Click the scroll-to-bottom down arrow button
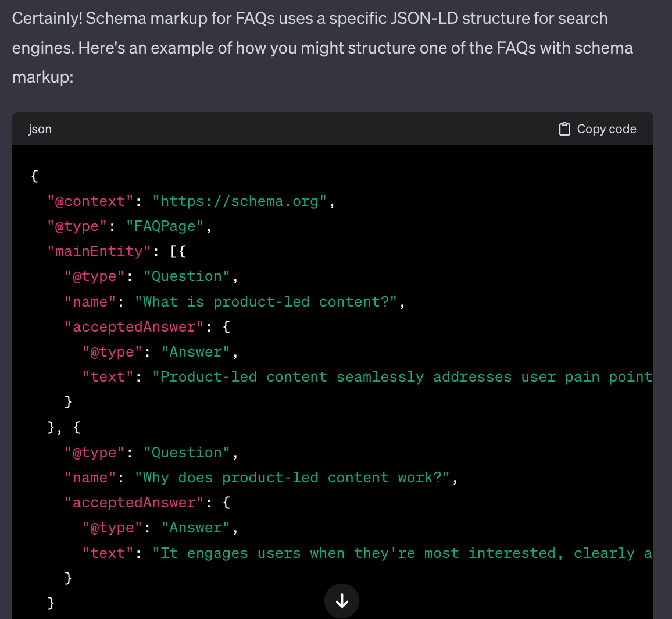The width and height of the screenshot is (672, 619). coord(342,600)
